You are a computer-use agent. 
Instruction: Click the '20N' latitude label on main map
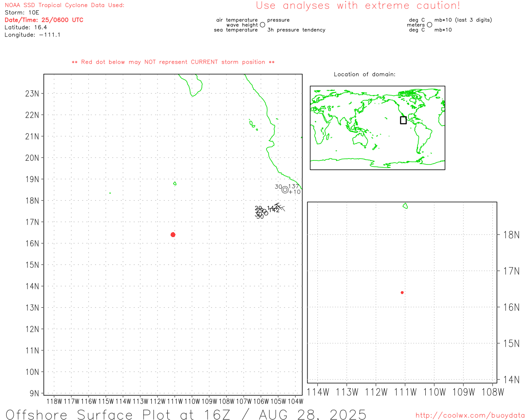(32, 158)
